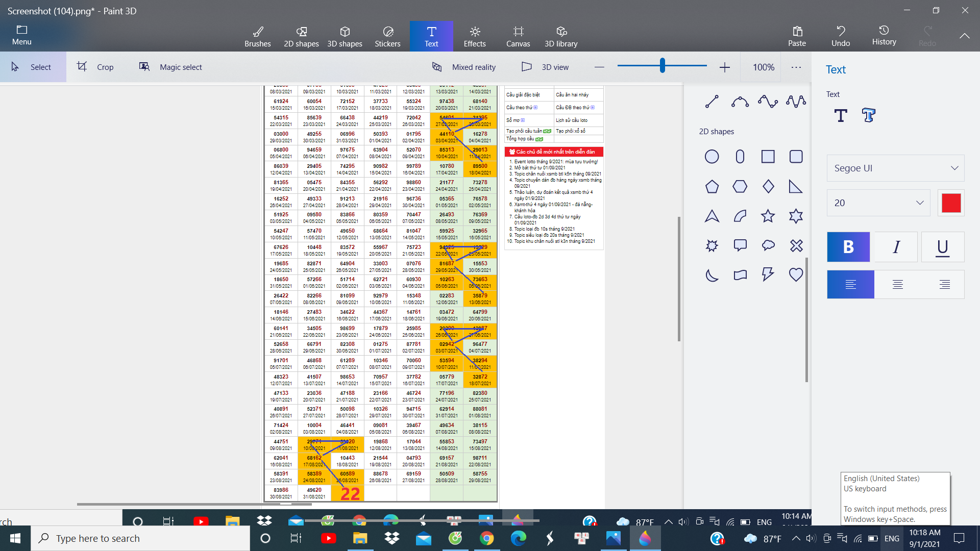
Task: Open the 3D library
Action: (561, 36)
